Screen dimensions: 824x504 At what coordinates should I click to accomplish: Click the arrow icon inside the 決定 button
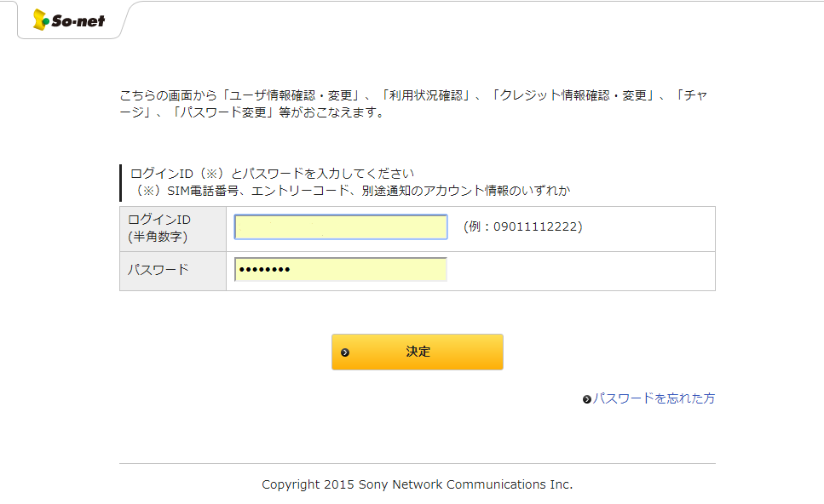click(345, 352)
